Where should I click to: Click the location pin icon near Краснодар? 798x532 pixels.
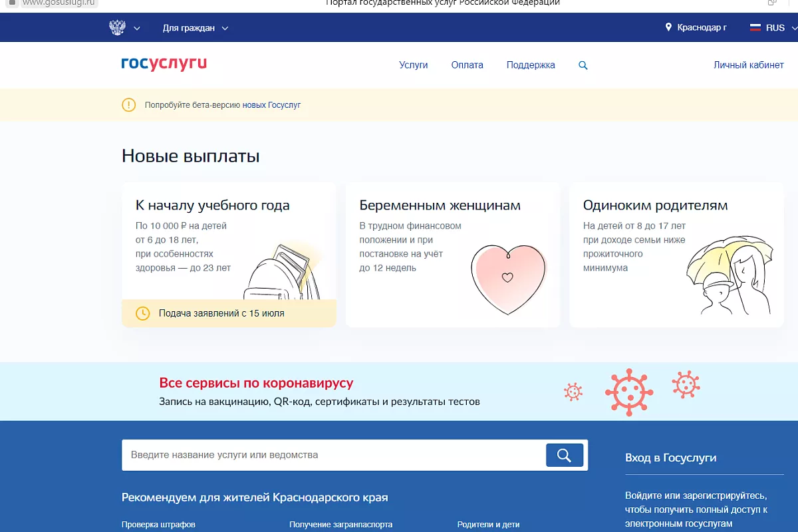pos(669,28)
